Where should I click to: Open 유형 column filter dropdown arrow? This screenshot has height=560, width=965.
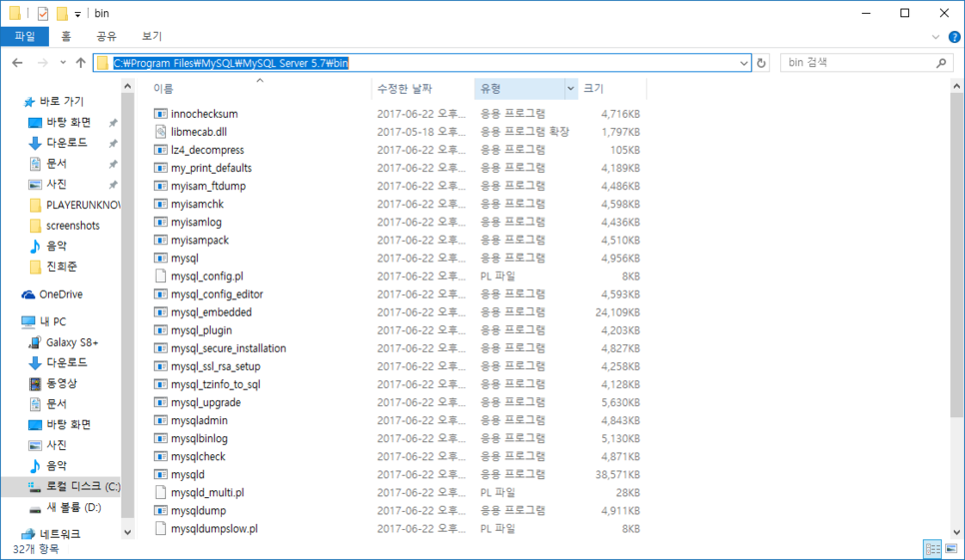(570, 89)
